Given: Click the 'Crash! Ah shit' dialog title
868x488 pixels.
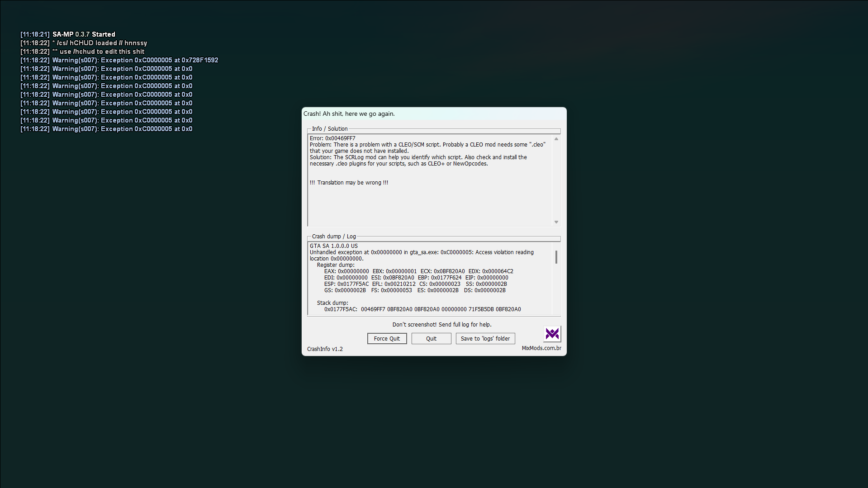Looking at the screenshot, I should pyautogui.click(x=349, y=114).
